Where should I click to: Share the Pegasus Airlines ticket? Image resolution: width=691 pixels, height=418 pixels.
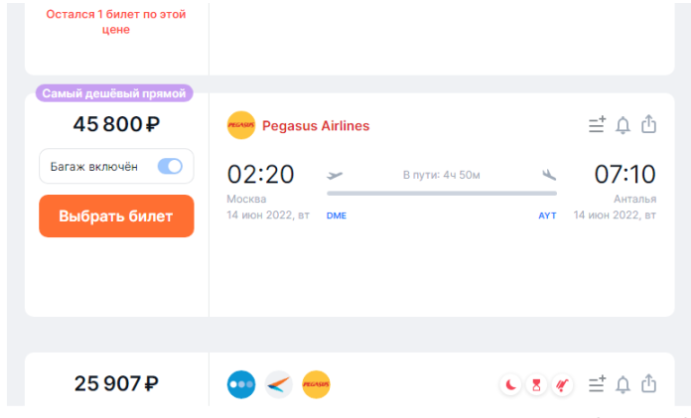pos(648,126)
